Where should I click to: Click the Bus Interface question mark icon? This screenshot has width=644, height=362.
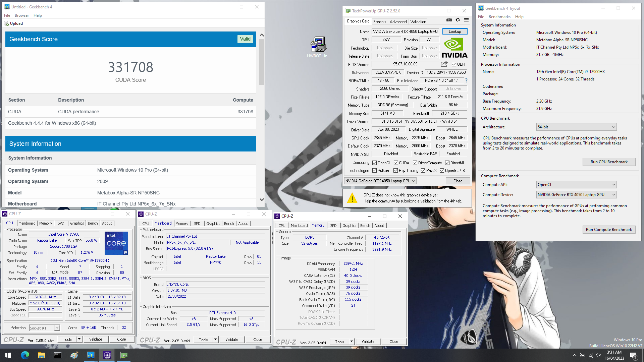[x=466, y=80]
